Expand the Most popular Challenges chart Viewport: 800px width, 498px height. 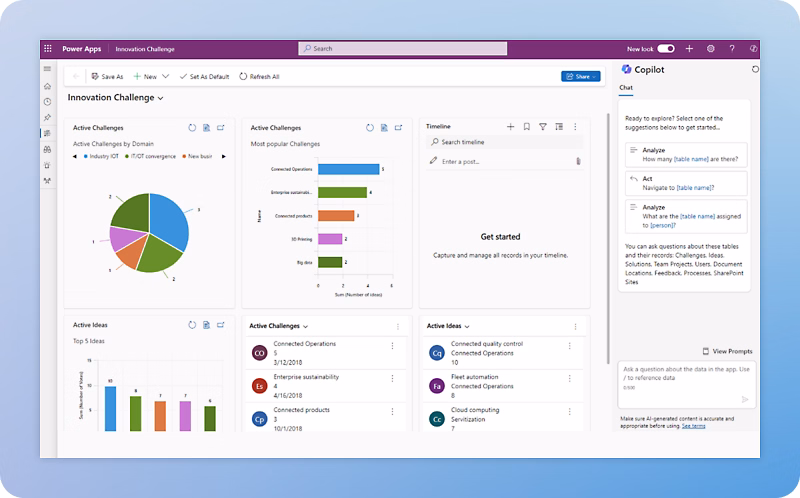click(x=398, y=128)
